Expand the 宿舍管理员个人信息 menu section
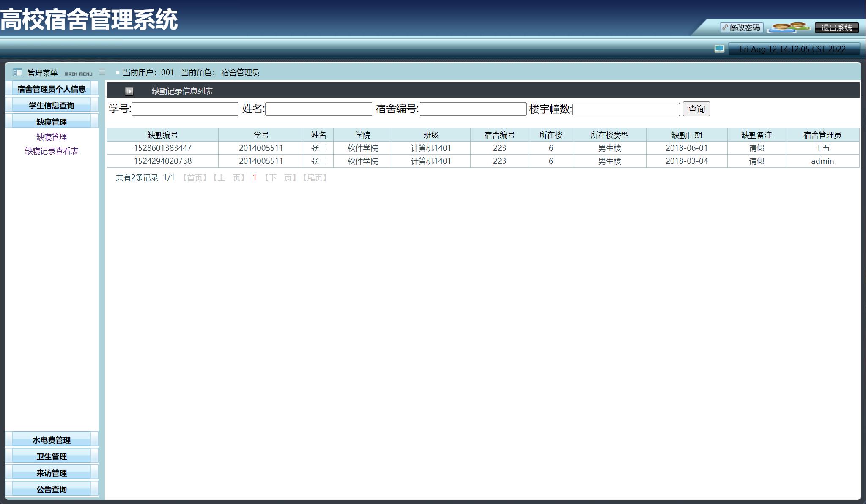Image resolution: width=866 pixels, height=504 pixels. [52, 89]
